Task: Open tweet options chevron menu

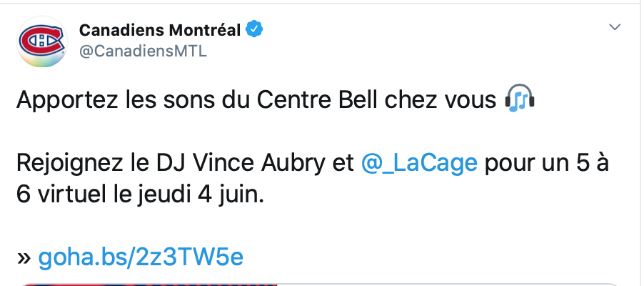Action: [615, 28]
